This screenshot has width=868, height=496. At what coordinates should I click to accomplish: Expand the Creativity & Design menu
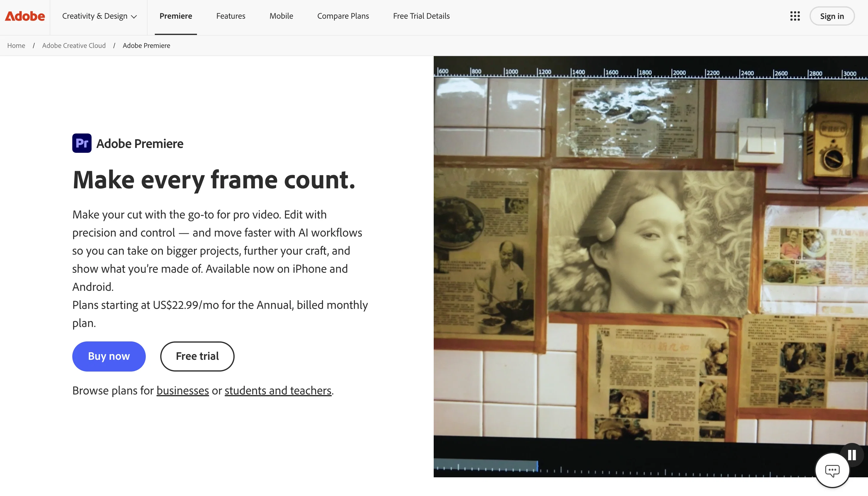99,16
